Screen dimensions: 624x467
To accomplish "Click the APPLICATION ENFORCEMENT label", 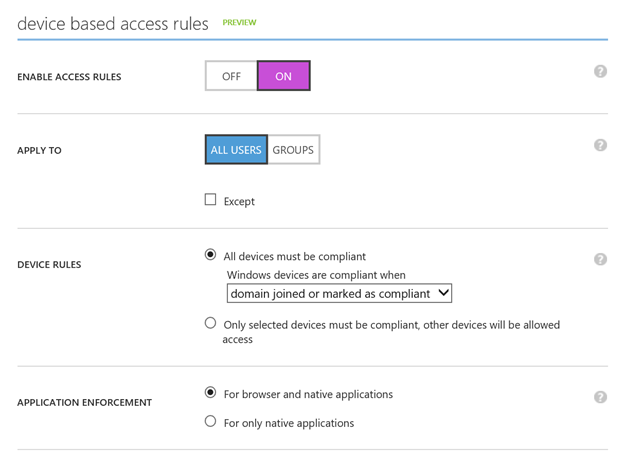I will point(84,403).
